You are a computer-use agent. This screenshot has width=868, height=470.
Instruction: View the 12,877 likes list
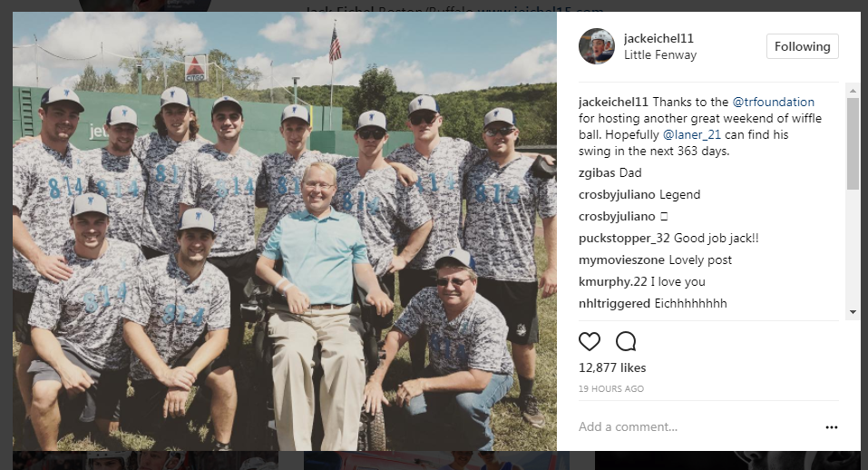click(x=612, y=367)
